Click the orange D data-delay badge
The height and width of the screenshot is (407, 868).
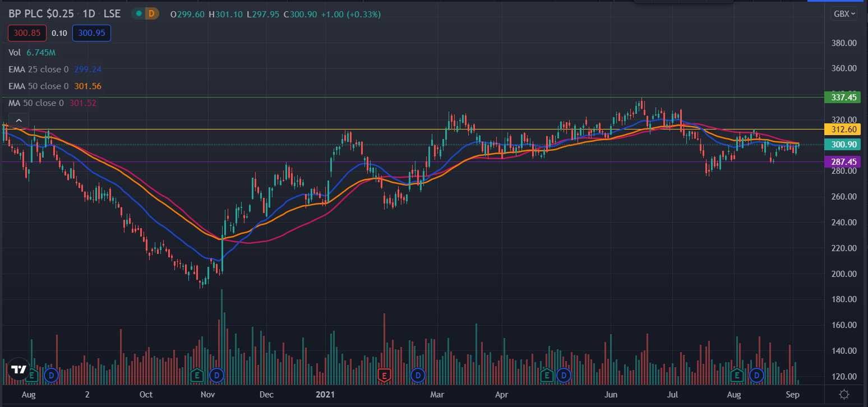tap(151, 13)
